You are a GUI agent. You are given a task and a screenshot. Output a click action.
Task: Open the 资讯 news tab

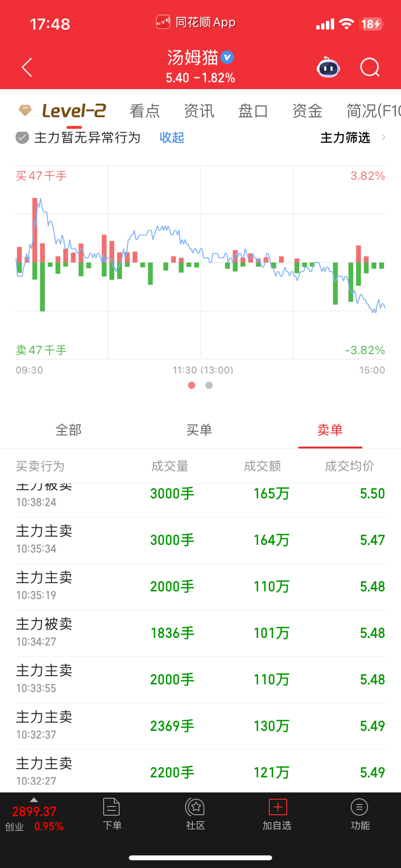199,111
